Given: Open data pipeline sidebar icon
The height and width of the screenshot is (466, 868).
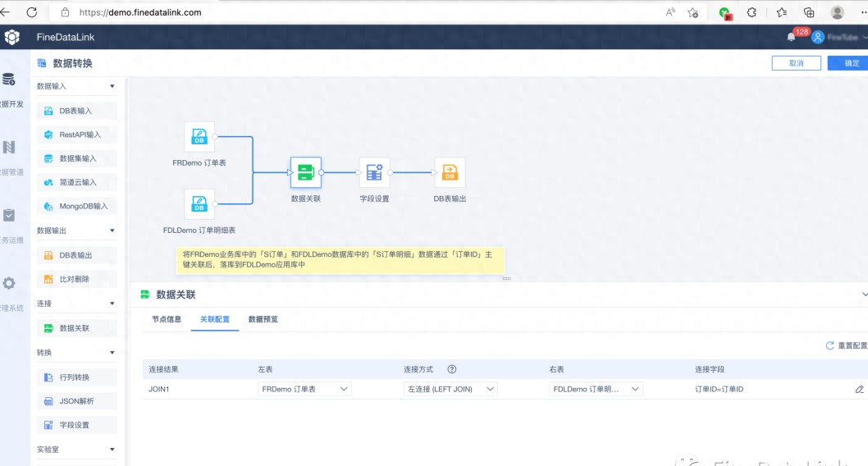Looking at the screenshot, I should pyautogui.click(x=9, y=147).
